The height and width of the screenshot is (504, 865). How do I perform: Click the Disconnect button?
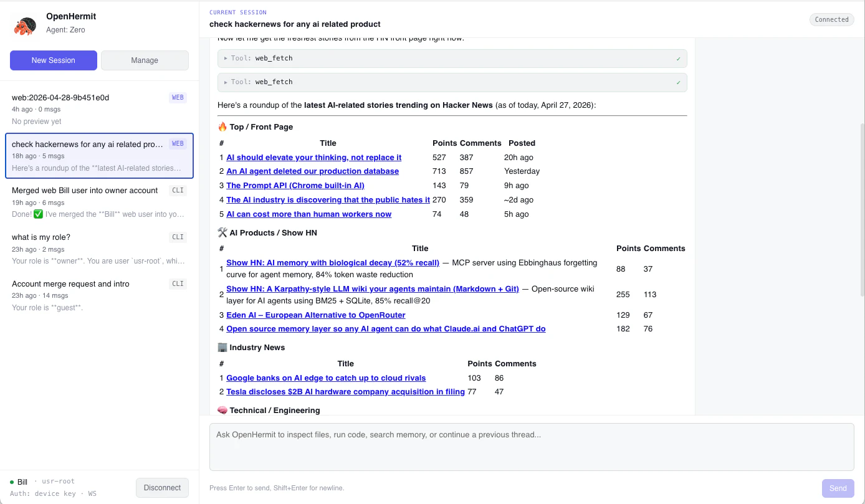(162, 487)
